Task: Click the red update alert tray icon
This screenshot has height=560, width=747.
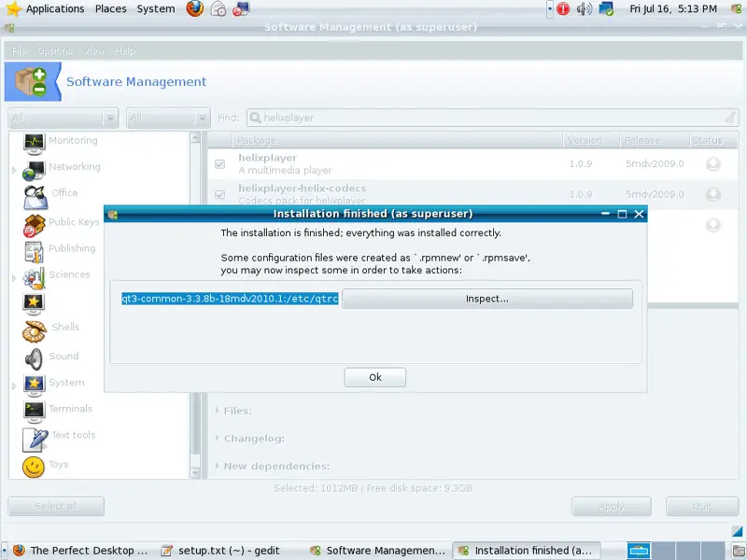Action: point(563,8)
